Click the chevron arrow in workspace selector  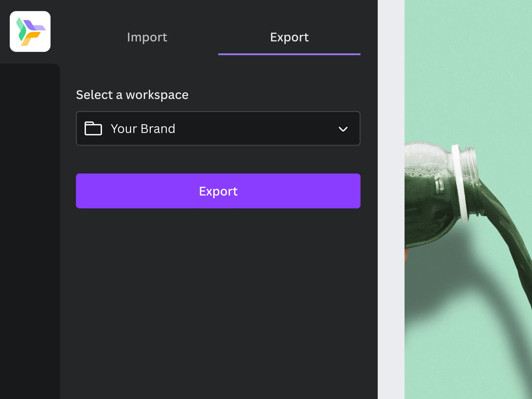click(x=343, y=129)
